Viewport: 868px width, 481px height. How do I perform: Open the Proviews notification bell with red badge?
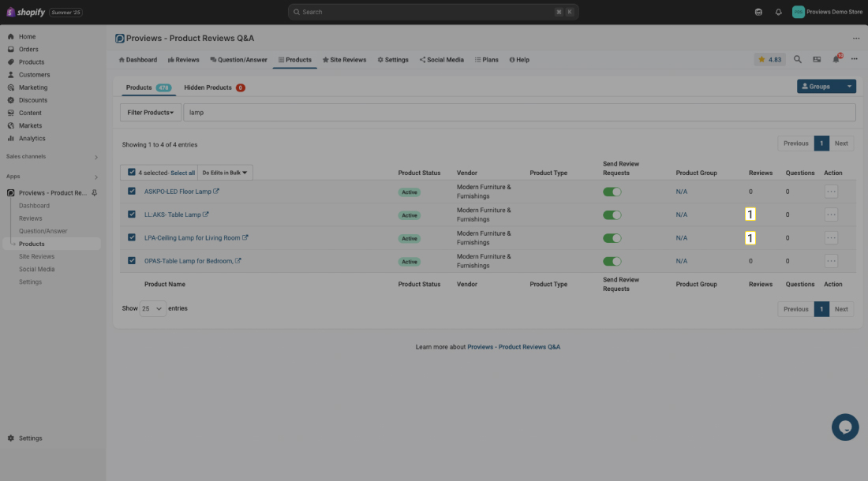pos(836,59)
